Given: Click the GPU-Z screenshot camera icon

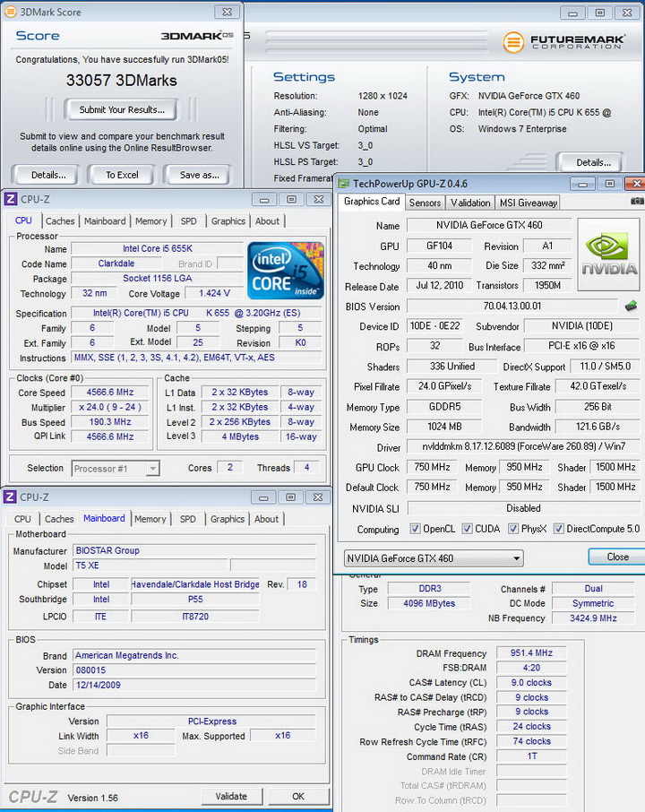Looking at the screenshot, I should point(637,201).
